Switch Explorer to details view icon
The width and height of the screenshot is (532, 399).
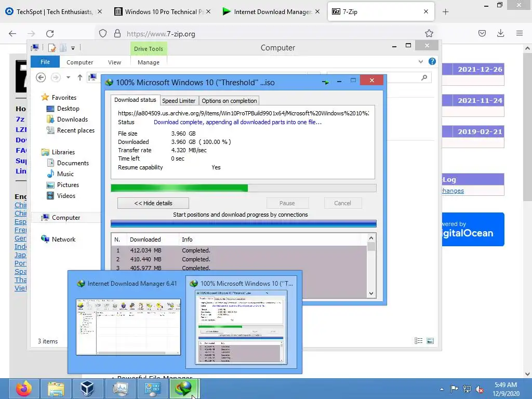click(418, 341)
